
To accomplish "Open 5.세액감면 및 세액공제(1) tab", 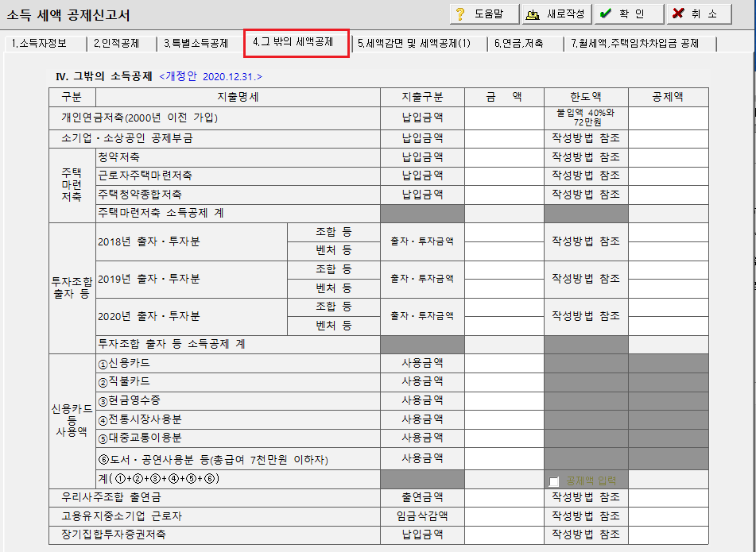I will (x=413, y=44).
